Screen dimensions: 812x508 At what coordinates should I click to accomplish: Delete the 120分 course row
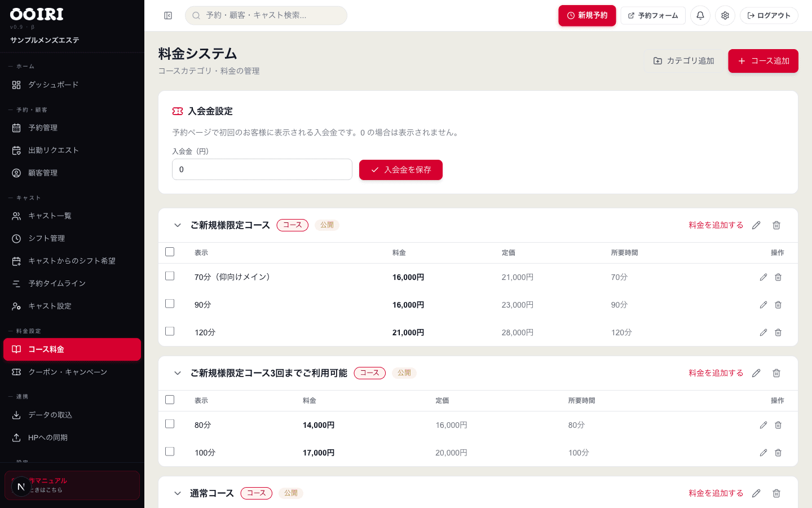coord(778,332)
